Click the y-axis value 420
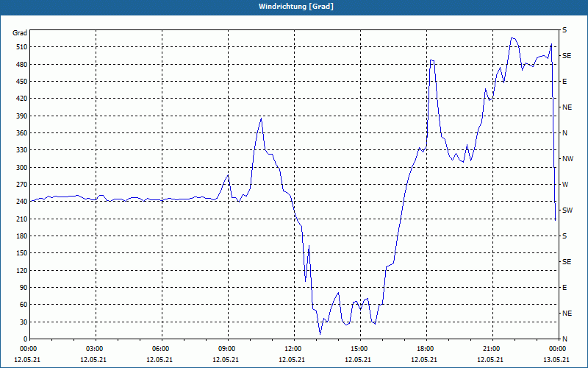This screenshot has height=368, width=588. pos(21,99)
